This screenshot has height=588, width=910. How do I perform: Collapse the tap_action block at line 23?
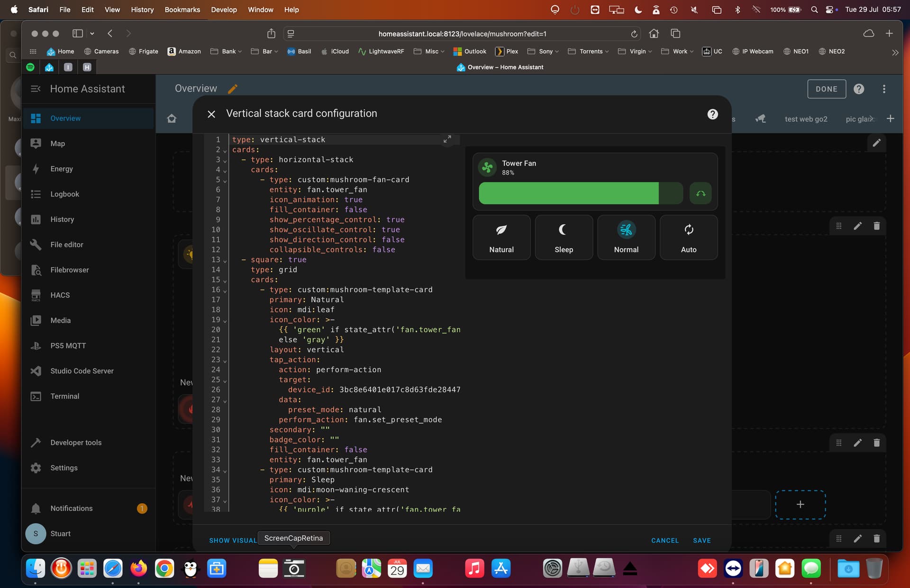pos(225,361)
